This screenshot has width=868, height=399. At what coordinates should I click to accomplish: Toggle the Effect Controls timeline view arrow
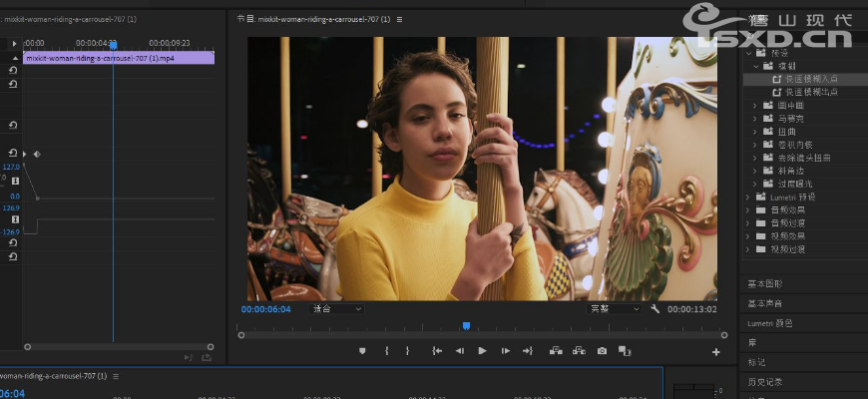[x=14, y=43]
